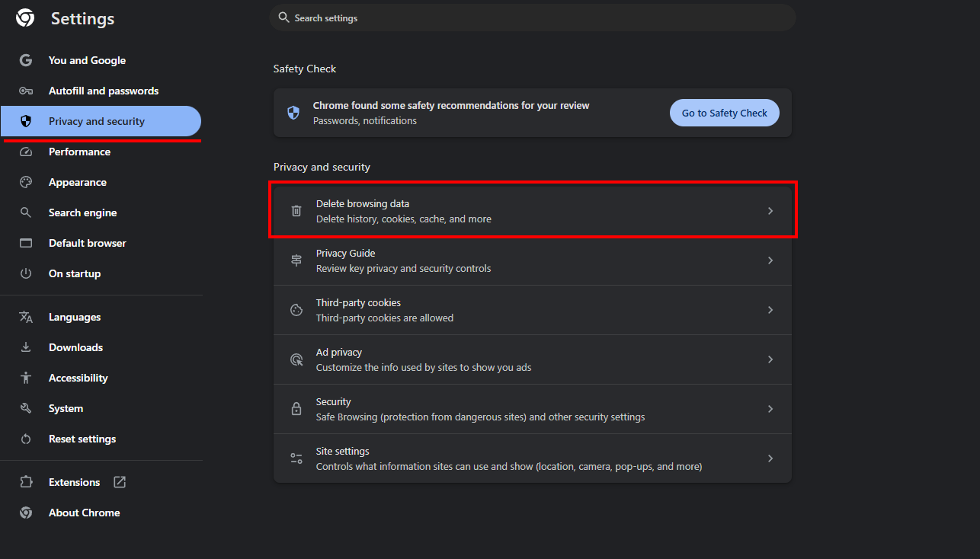Click the Search settings input field

533,18
